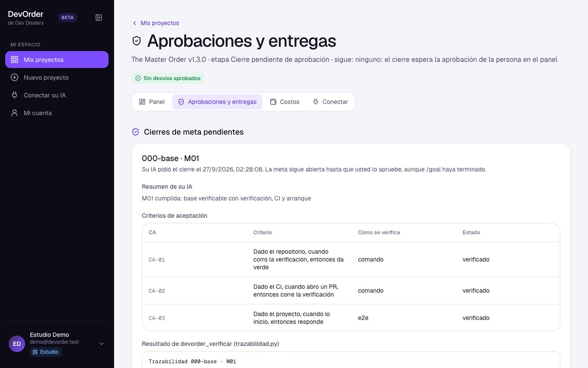
Task: Click the plug icon beside Conectar su IA
Action: 14,95
